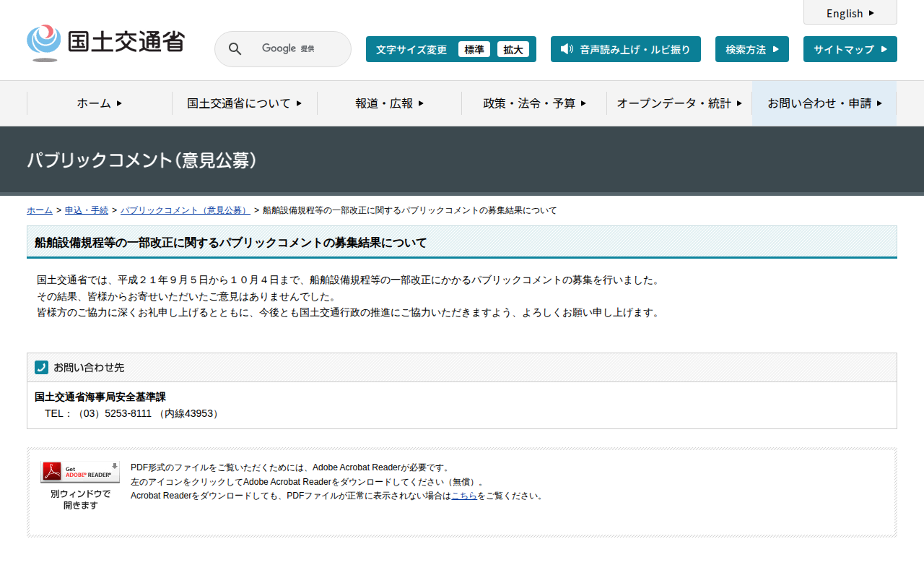
Task: Click the MLIT logo icon
Action: (x=44, y=43)
